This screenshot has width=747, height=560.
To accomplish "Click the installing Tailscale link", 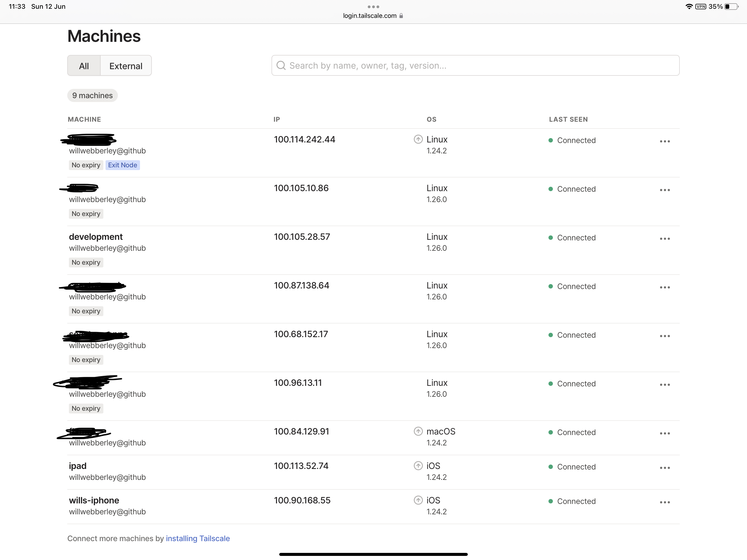I will (198, 538).
